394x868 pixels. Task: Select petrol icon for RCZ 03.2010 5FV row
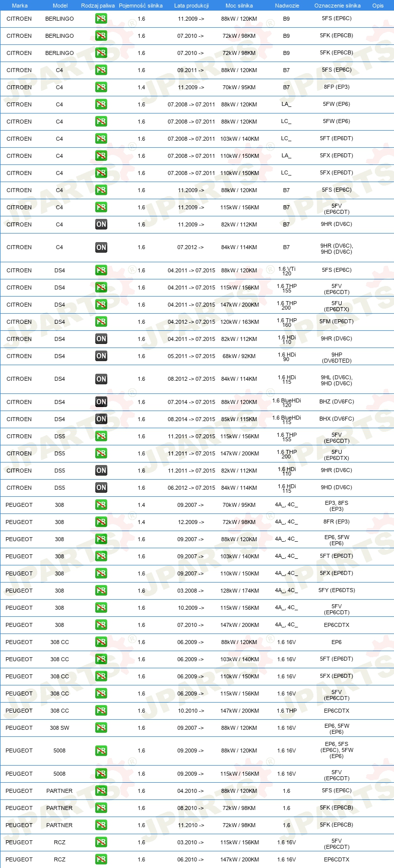click(x=101, y=842)
